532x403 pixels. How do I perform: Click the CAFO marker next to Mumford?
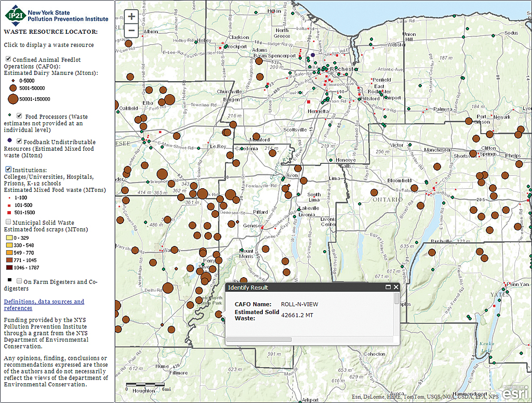click(256, 136)
